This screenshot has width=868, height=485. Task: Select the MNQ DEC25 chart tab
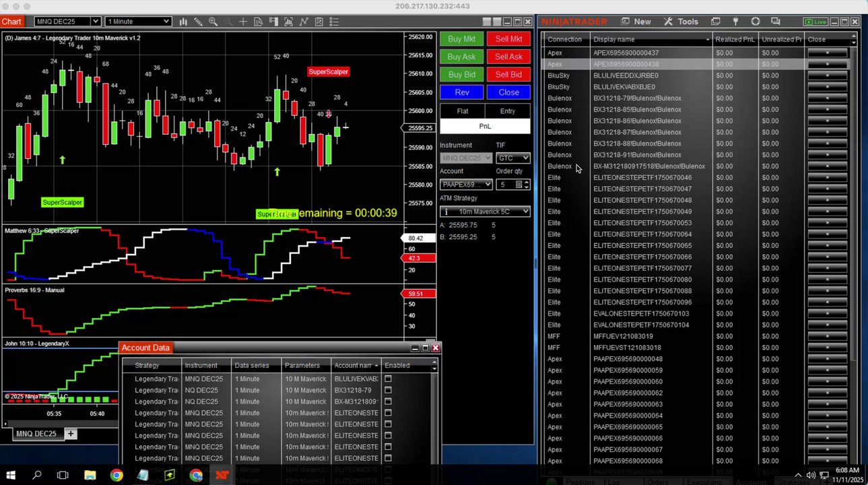tap(36, 434)
